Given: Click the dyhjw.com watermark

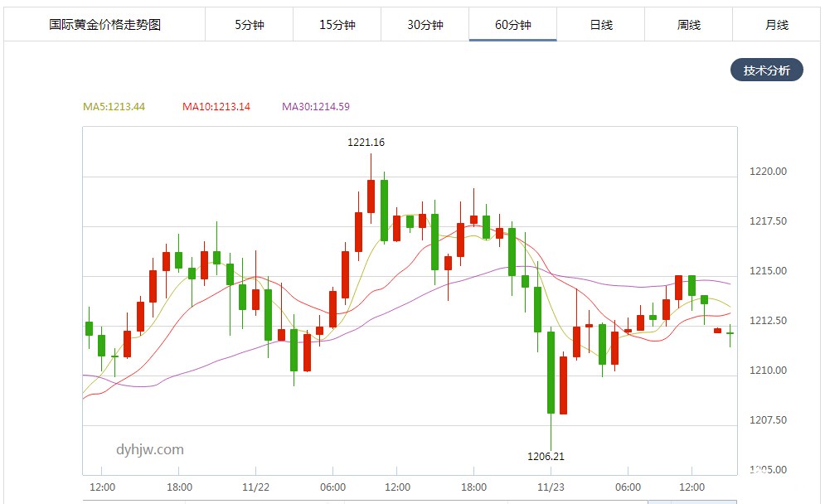Looking at the screenshot, I should (149, 450).
